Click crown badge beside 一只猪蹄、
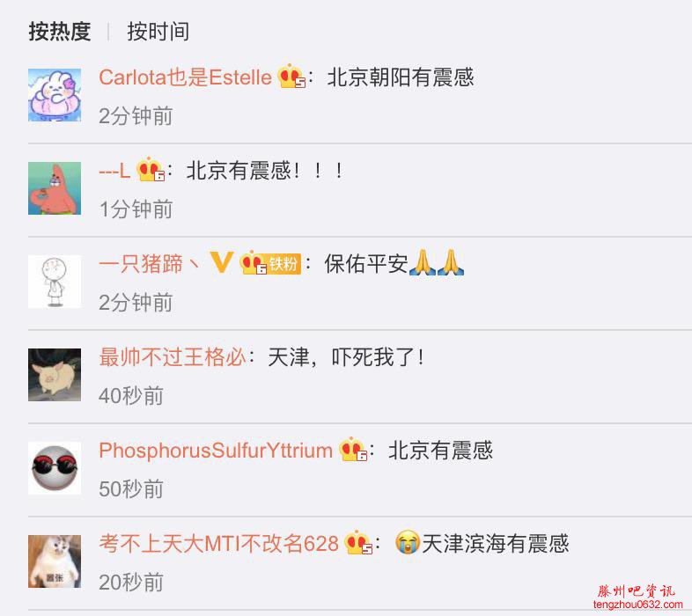The image size is (692, 616). coord(254,263)
